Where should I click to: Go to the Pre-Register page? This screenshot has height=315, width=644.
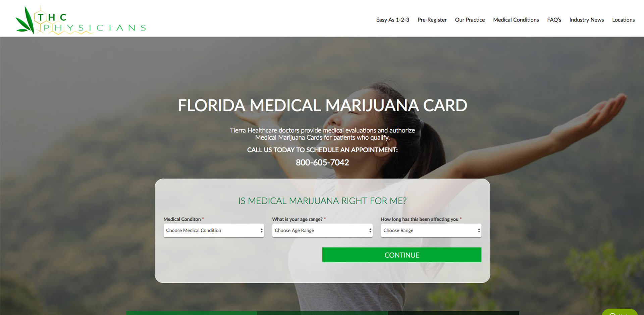[x=432, y=20]
